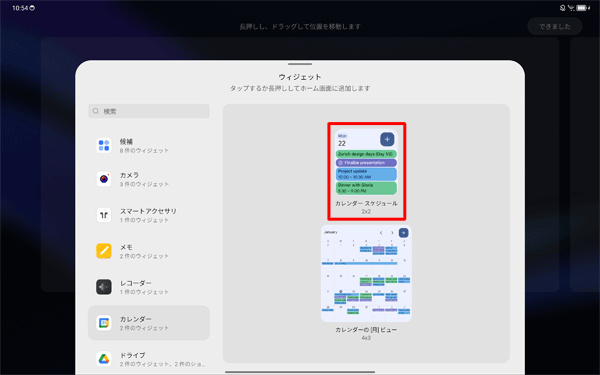Viewport: 600px width, 375px height.
Task: Click the January month label in preview
Action: click(x=331, y=232)
